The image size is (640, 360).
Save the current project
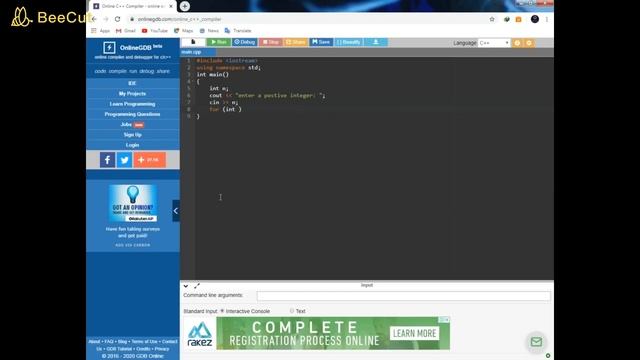321,42
